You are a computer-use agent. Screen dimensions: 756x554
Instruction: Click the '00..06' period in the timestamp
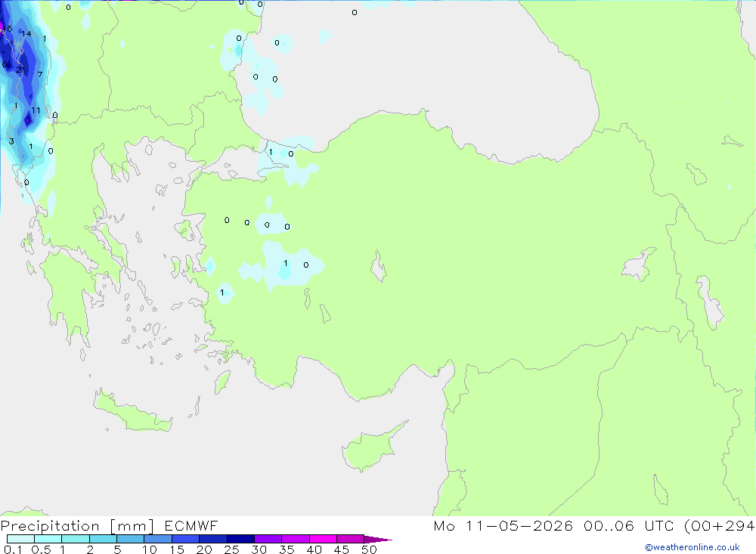(609, 525)
